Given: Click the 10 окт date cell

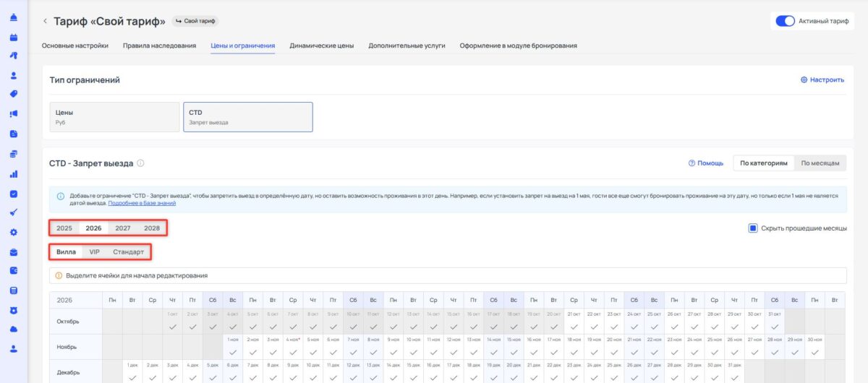Looking at the screenshot, I should point(354,322).
